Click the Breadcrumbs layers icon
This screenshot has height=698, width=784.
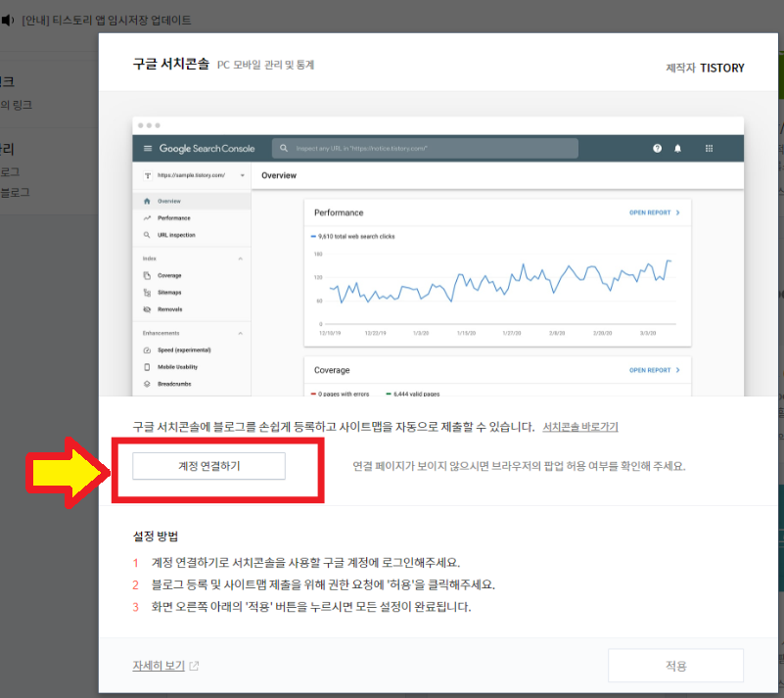pyautogui.click(x=147, y=384)
